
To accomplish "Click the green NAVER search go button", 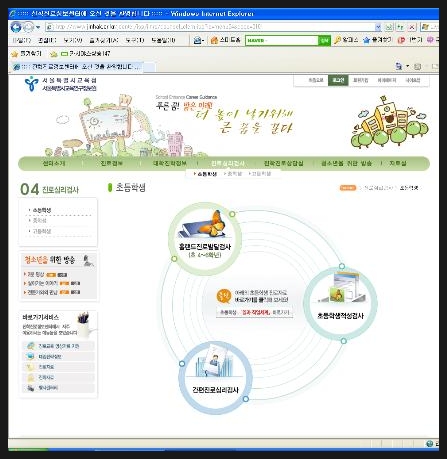I will (x=324, y=41).
